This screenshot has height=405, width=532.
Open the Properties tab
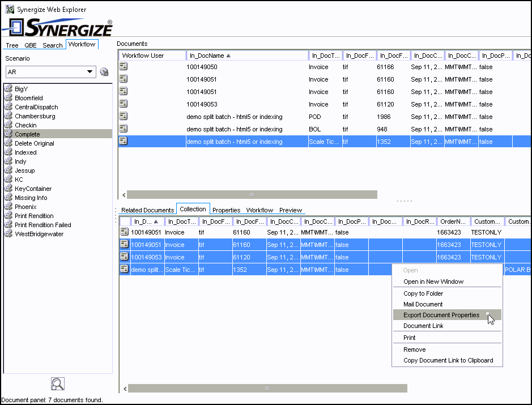click(226, 210)
